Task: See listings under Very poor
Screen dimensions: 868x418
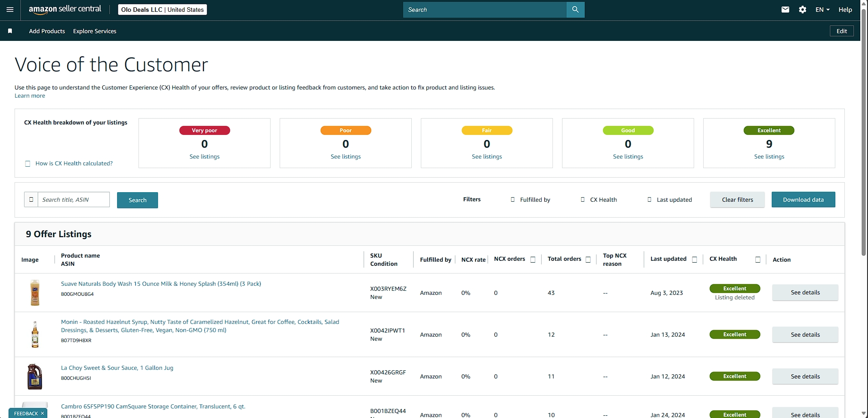Action: (204, 157)
